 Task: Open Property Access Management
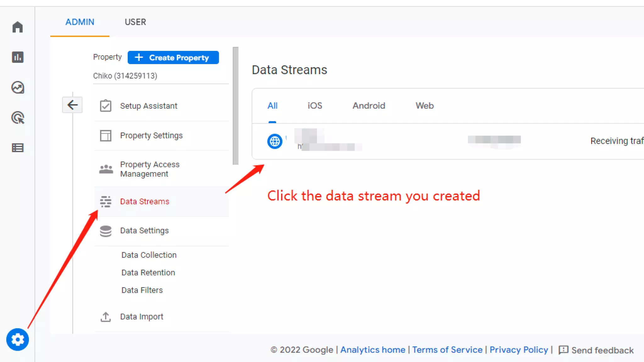tap(150, 169)
